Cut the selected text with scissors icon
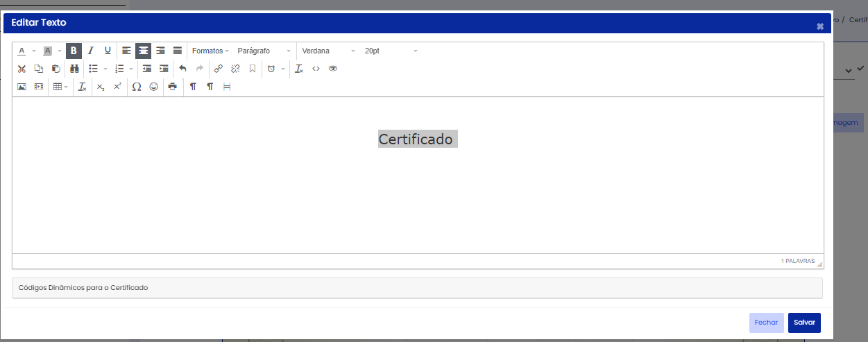The width and height of the screenshot is (868, 342). (22, 69)
